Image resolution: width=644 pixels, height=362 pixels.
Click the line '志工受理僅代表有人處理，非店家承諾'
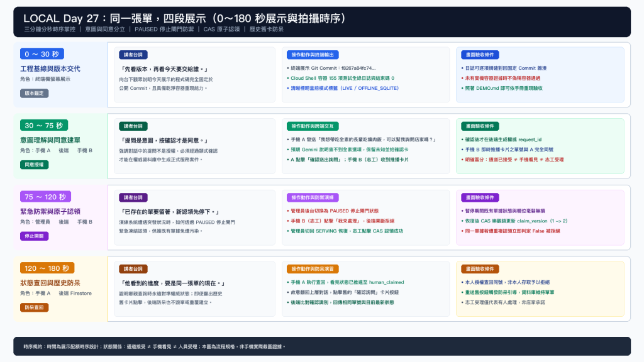503,302
